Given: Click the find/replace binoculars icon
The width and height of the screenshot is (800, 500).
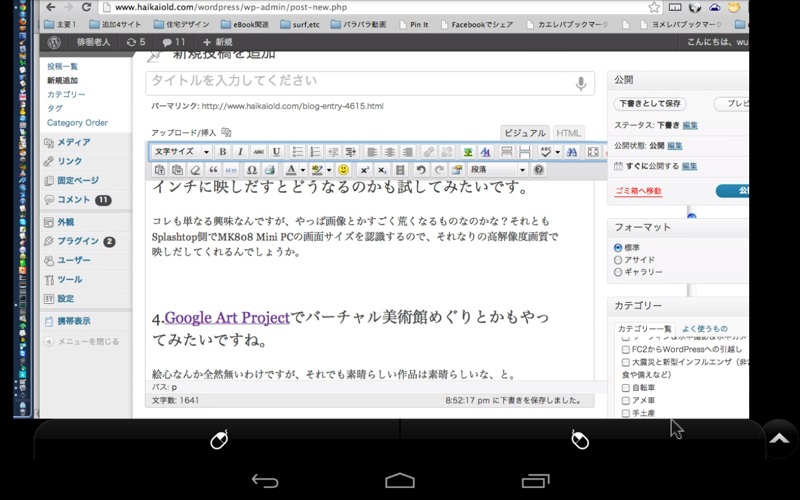Looking at the screenshot, I should click(572, 152).
